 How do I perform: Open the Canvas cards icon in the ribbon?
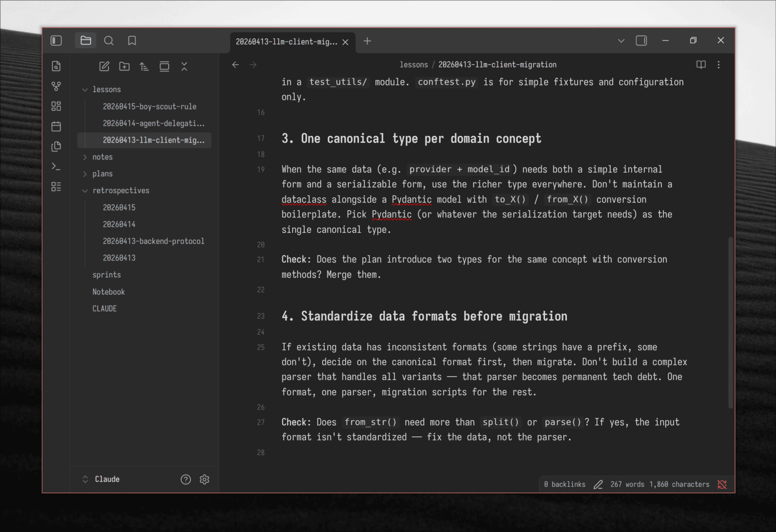coord(56,106)
